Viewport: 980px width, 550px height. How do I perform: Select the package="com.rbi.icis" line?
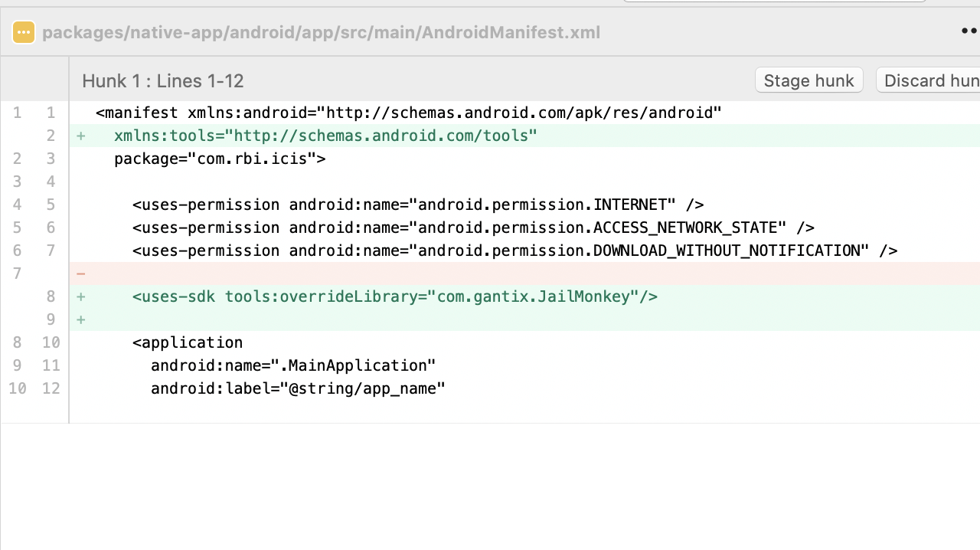524,159
